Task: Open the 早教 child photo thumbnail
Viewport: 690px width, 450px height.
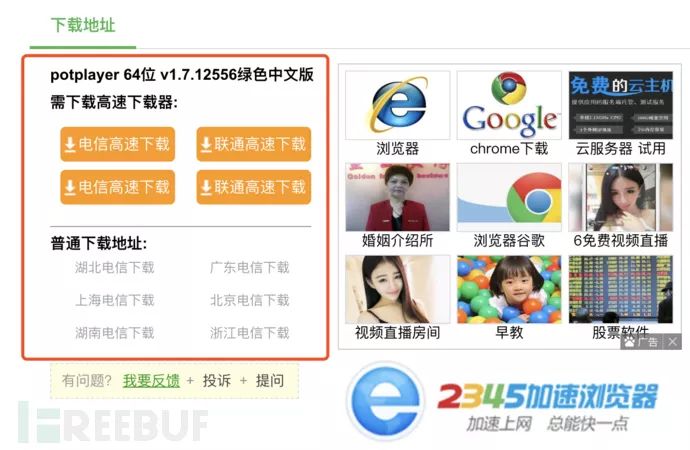Action: click(x=509, y=289)
